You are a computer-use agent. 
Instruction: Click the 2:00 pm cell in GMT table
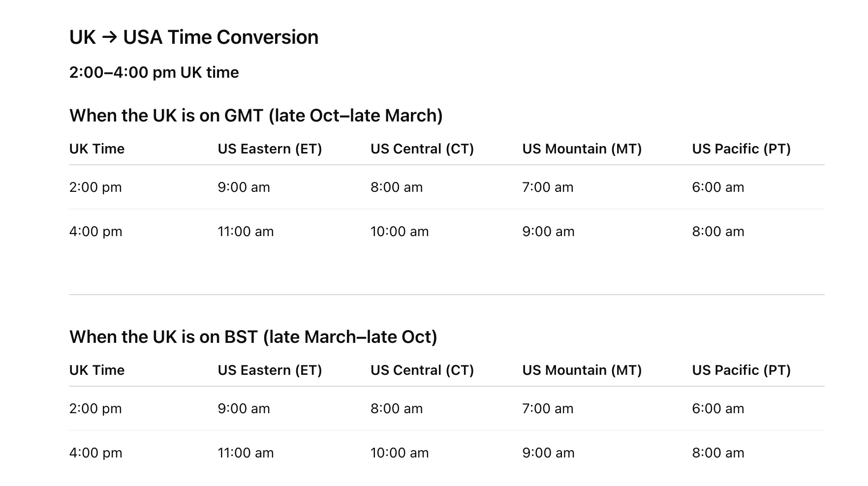click(95, 187)
